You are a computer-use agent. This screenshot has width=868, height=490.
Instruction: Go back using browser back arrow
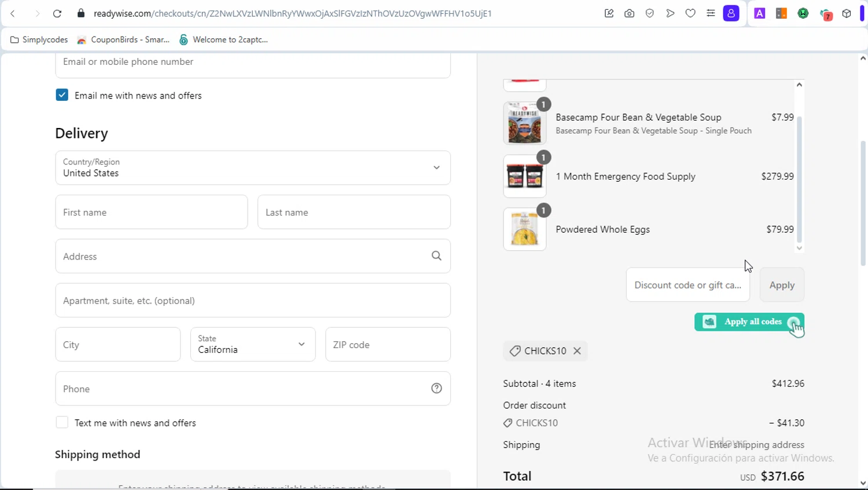13,13
